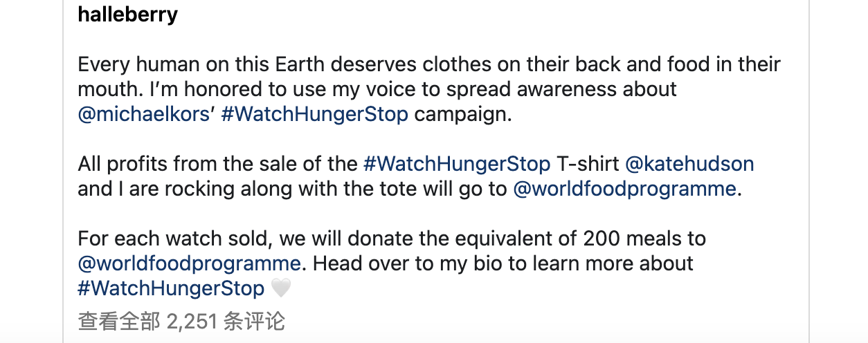Screen dimensions: 868x343
Task: Open @worldfoodprogramme mention after 'will go to'
Action: tap(624, 189)
